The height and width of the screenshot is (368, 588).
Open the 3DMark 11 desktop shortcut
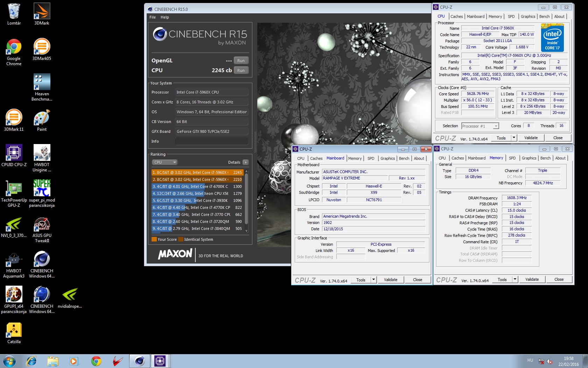point(14,120)
